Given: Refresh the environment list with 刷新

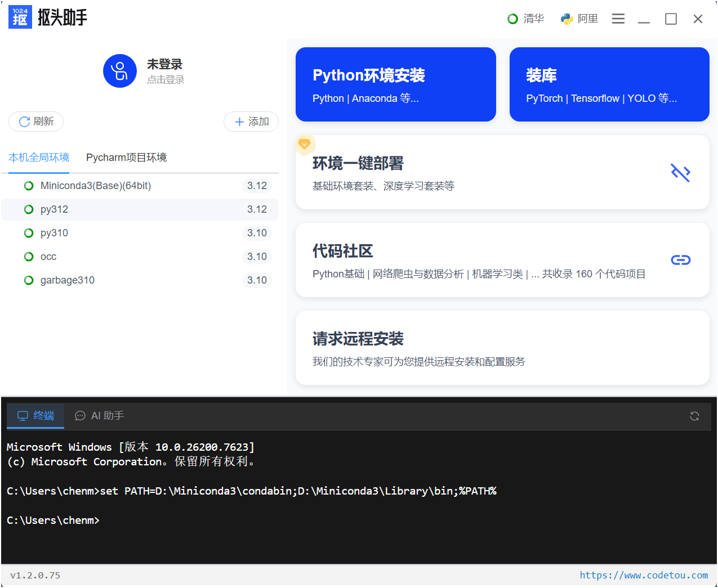Looking at the screenshot, I should [36, 122].
